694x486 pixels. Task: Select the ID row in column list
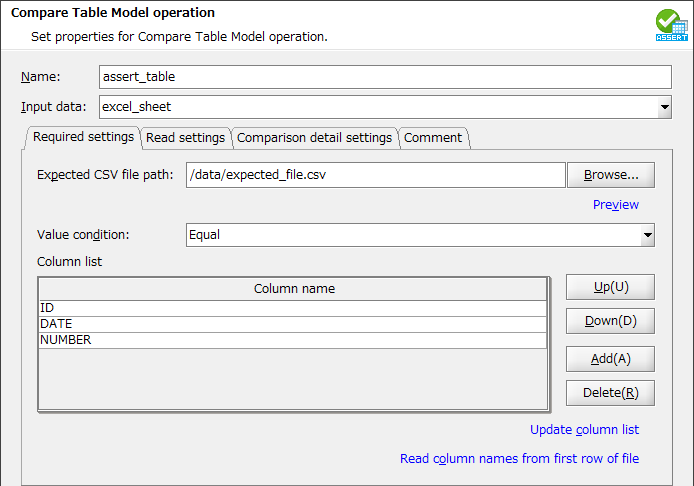tap(293, 308)
